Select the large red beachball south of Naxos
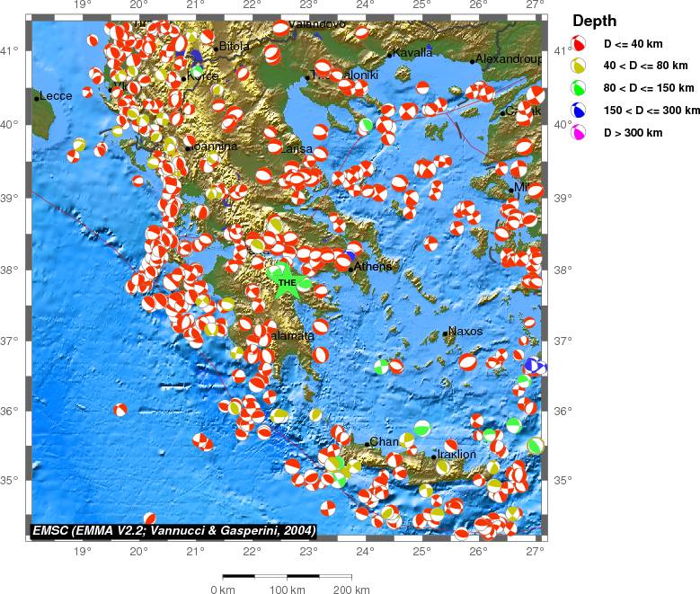 (x=468, y=362)
